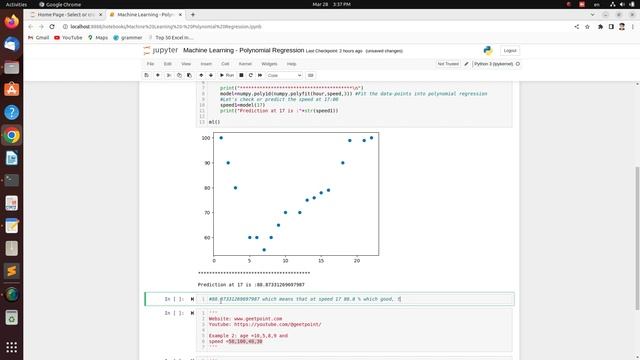
Task: Open Ubuntu Software from the dock
Action: point(11,89)
